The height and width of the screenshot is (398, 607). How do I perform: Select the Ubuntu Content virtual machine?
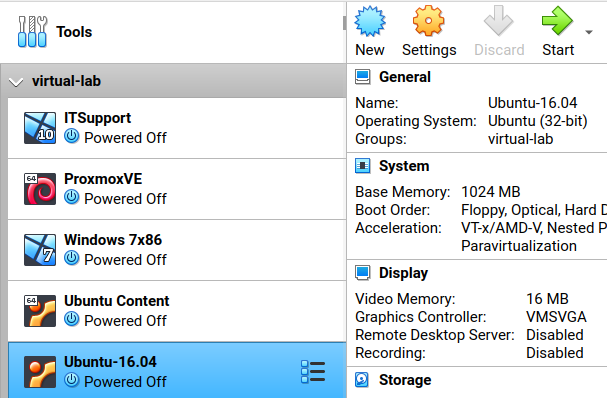click(x=177, y=311)
